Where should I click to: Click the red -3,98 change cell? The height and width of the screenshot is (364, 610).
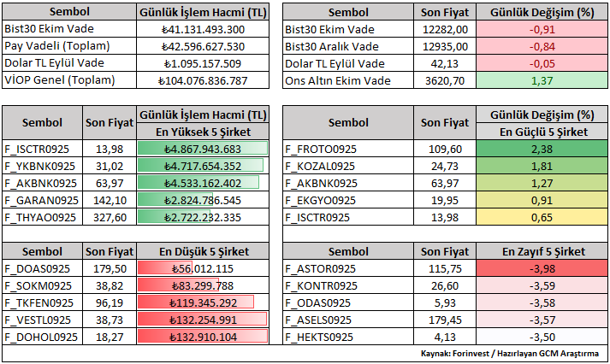[x=543, y=268]
